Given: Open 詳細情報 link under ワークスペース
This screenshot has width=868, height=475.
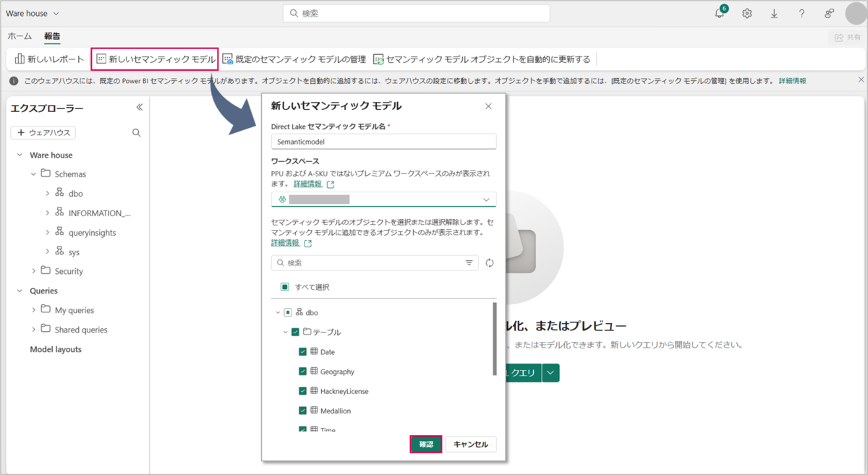Looking at the screenshot, I should pyautogui.click(x=307, y=184).
